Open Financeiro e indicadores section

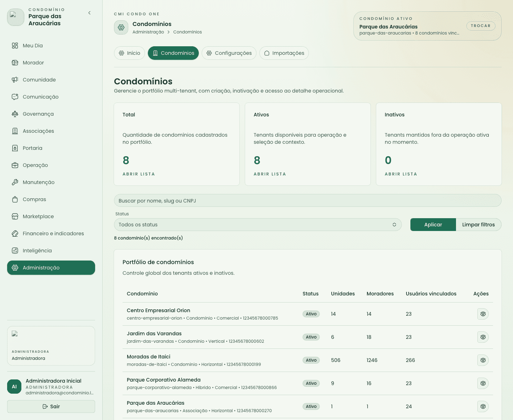[51, 233]
